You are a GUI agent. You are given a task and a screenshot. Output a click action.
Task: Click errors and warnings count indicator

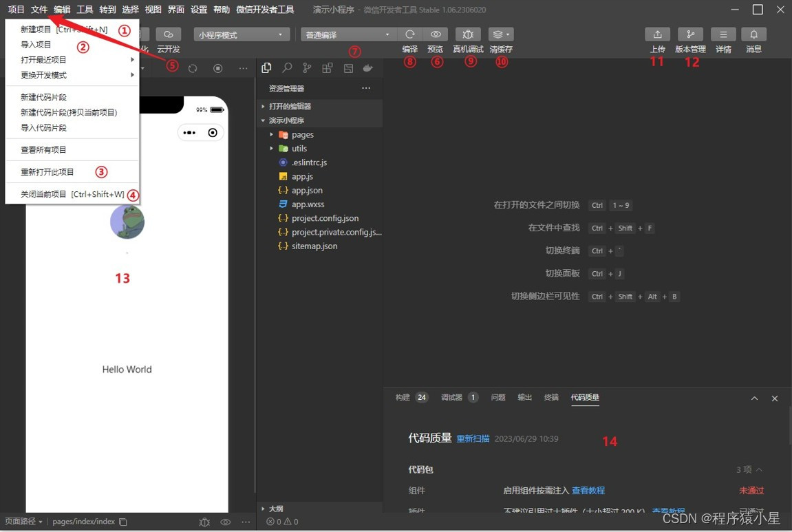[x=282, y=522]
